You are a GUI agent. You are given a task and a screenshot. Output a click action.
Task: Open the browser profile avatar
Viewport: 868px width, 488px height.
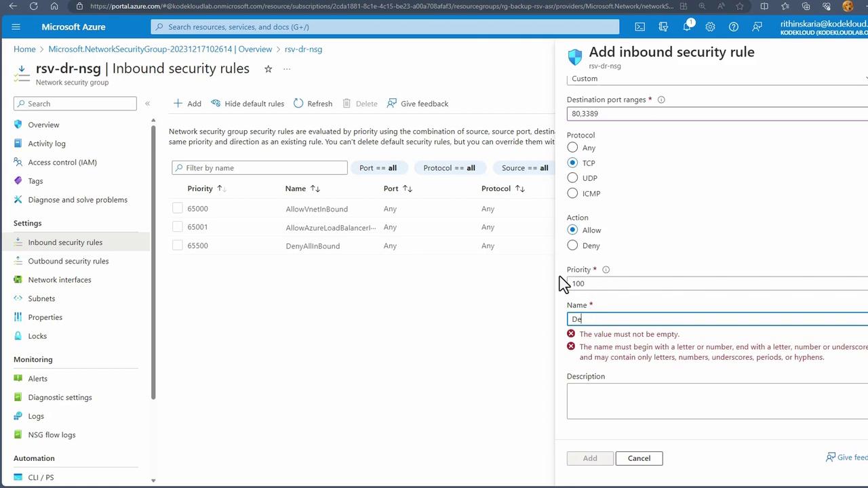pyautogui.click(x=848, y=6)
